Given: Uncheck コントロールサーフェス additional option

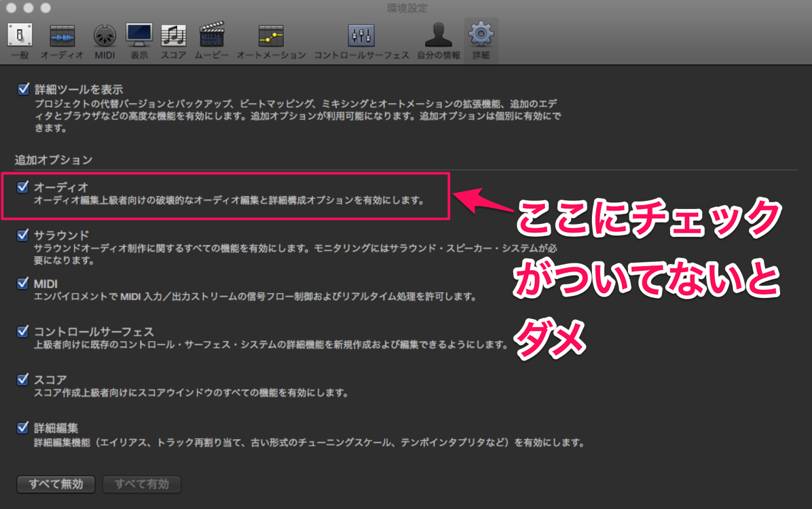Looking at the screenshot, I should click(22, 331).
